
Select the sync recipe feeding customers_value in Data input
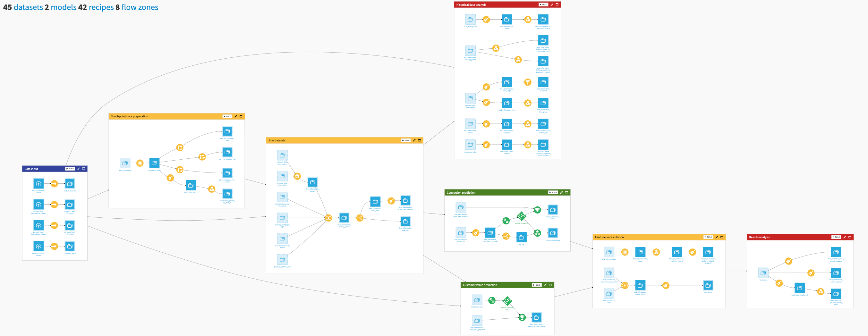coord(54,247)
